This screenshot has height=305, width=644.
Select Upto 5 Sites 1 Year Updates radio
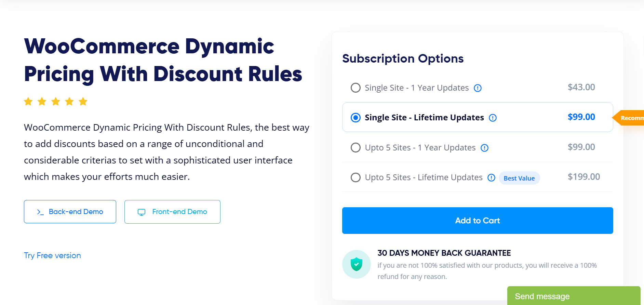(x=355, y=148)
